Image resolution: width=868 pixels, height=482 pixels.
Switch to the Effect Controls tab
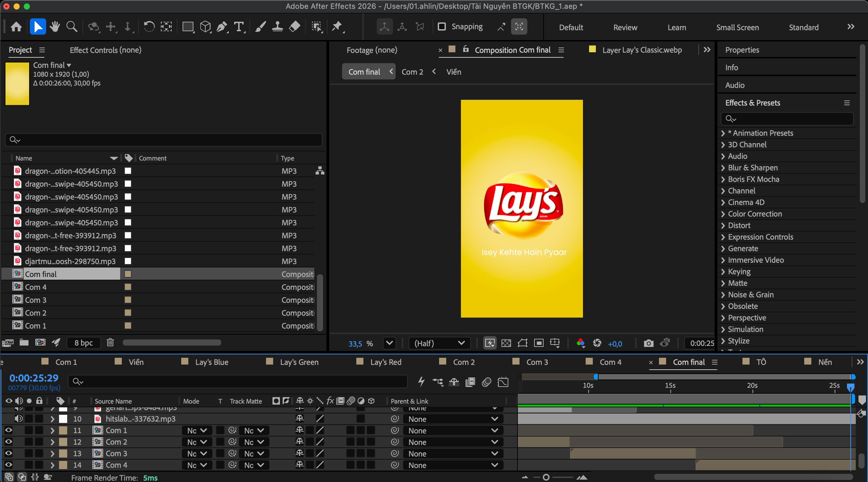pyautogui.click(x=106, y=50)
